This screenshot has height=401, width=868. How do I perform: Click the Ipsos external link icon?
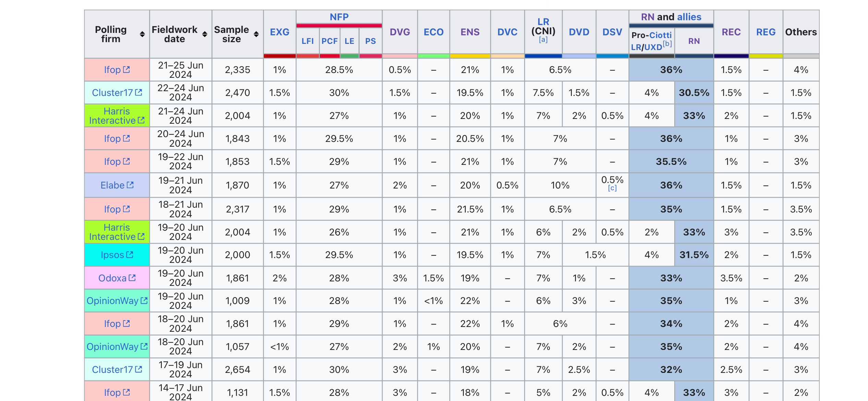click(x=130, y=255)
